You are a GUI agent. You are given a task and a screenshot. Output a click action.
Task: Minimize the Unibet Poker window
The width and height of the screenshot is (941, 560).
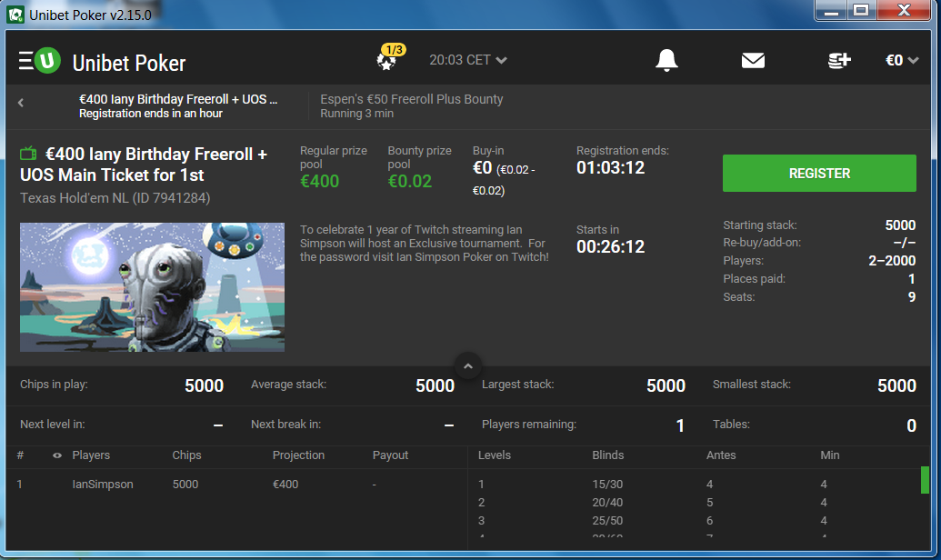pos(831,11)
